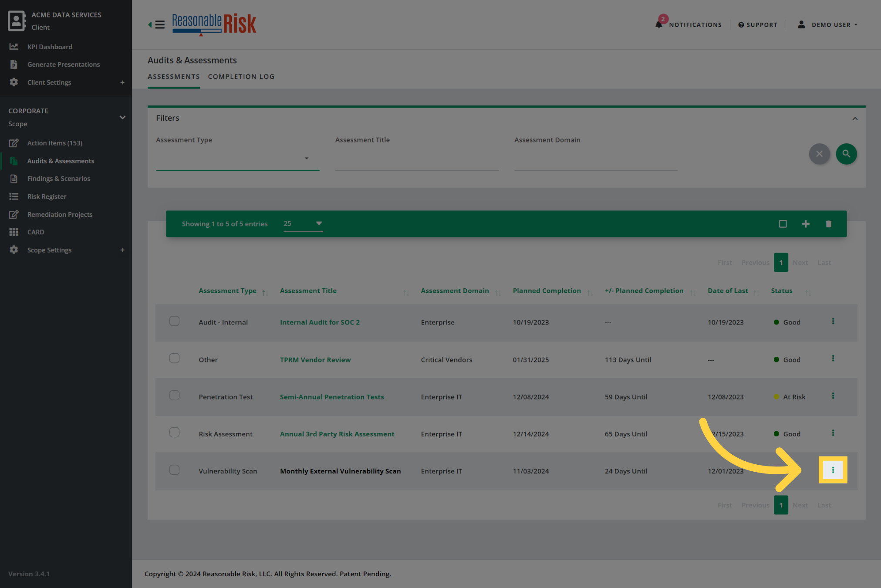The width and height of the screenshot is (881, 588).
Task: Click the At Risk status cell
Action: [790, 397]
